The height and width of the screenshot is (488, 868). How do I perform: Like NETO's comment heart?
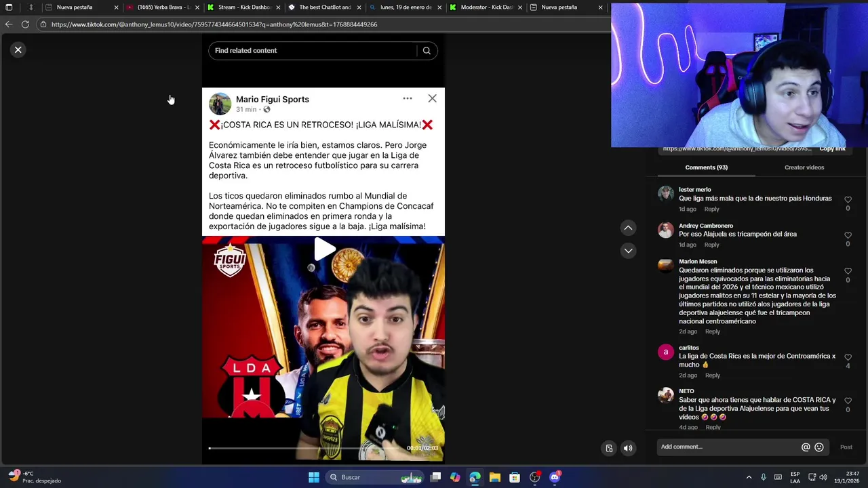848,401
